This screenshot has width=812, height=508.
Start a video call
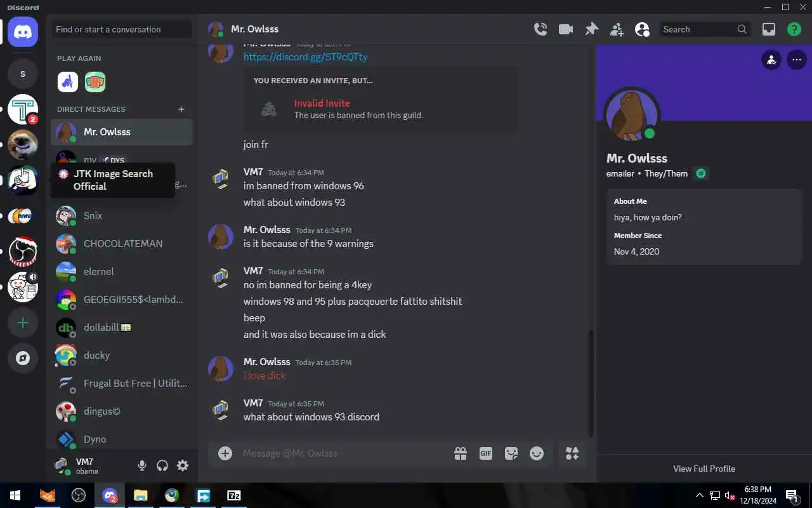coord(566,29)
